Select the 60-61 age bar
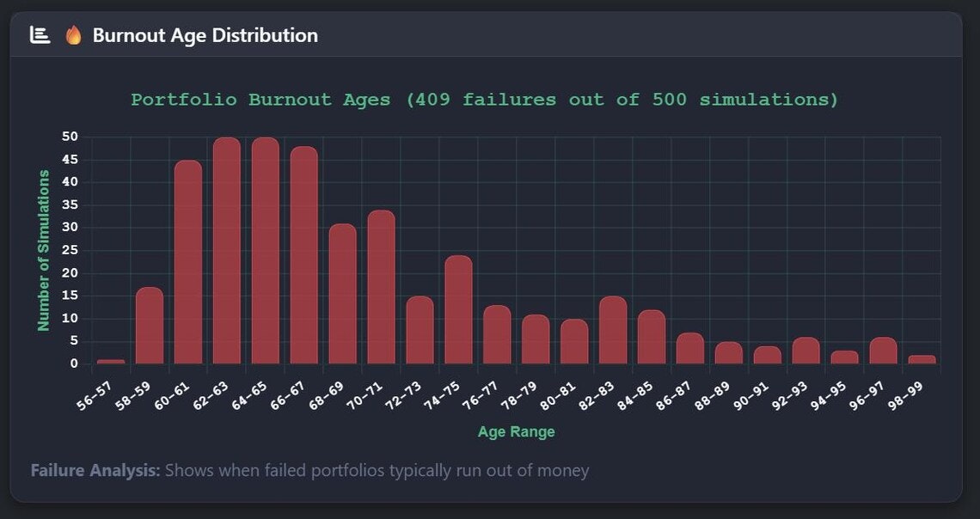This screenshot has height=519, width=980. click(x=188, y=262)
